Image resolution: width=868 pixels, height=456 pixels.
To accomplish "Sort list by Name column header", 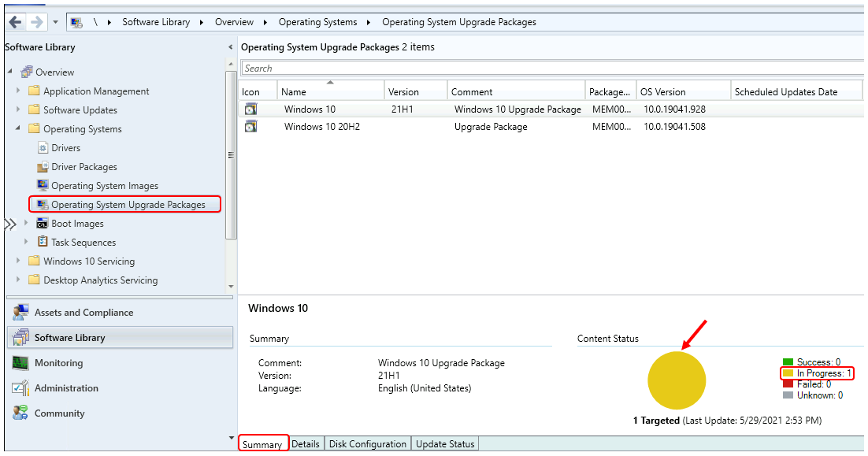I will click(x=331, y=92).
